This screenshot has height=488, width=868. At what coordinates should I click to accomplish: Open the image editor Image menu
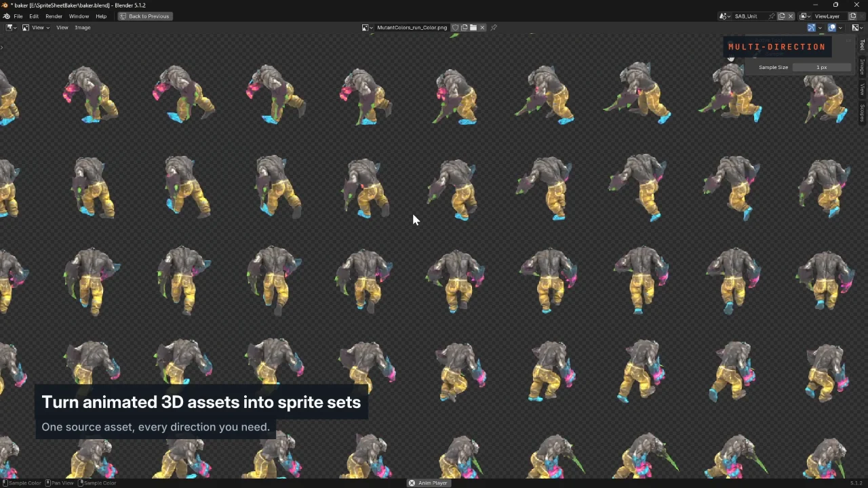(x=82, y=28)
